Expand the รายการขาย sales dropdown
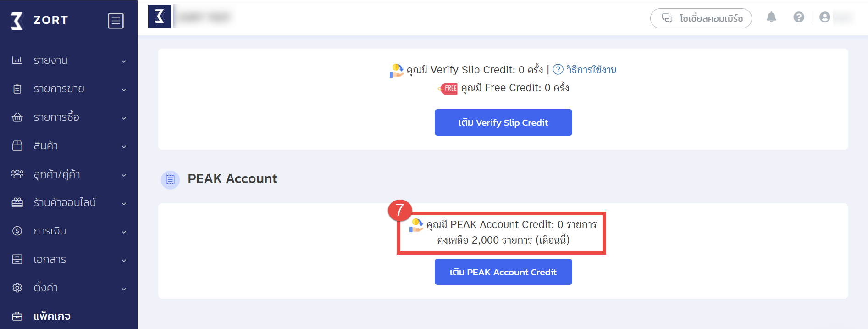The width and height of the screenshot is (868, 329). (x=123, y=89)
